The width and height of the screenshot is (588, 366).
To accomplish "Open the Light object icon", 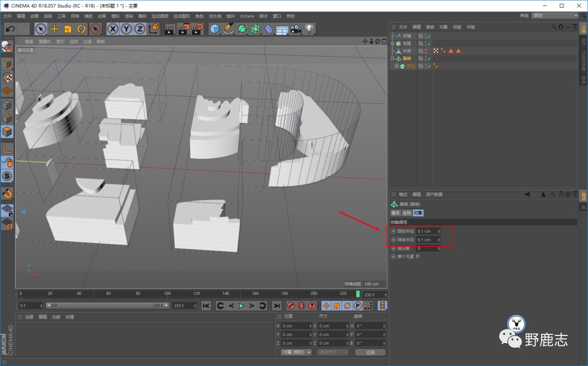I will 309,29.
